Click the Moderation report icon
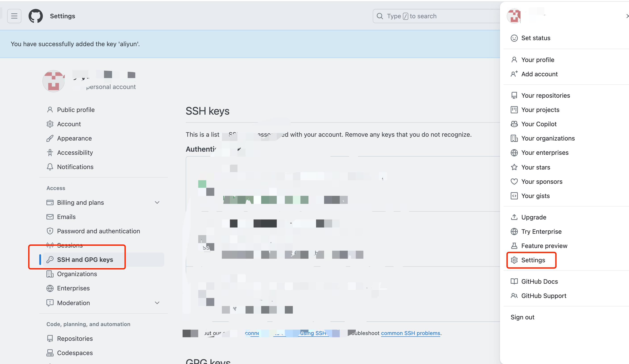The height and width of the screenshot is (364, 629). (50, 303)
